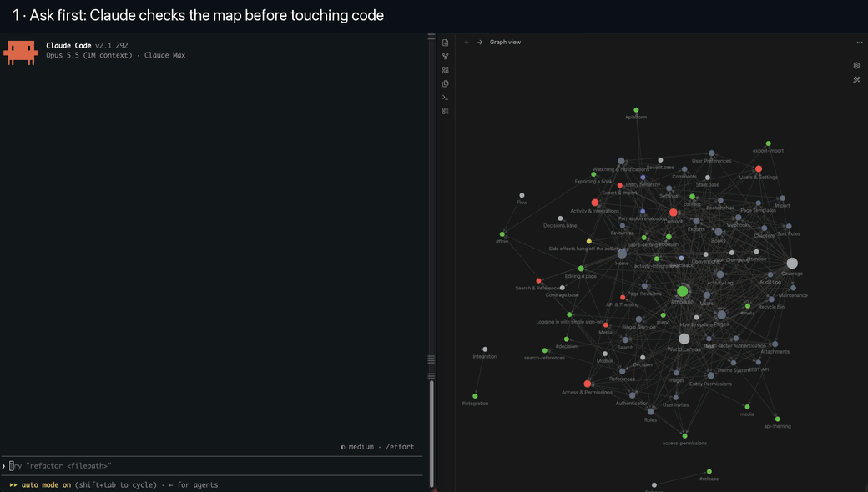
Task: Select the #platform tag node
Action: [636, 110]
